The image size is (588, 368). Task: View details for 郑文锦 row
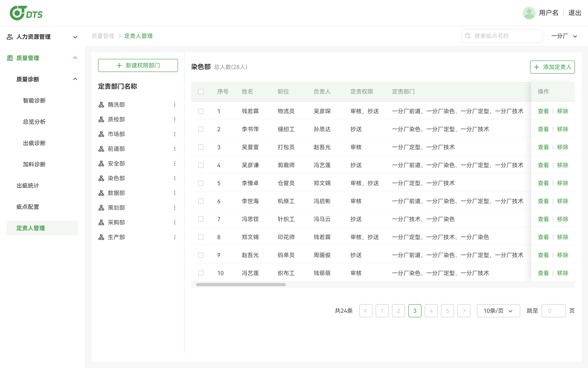(543, 237)
